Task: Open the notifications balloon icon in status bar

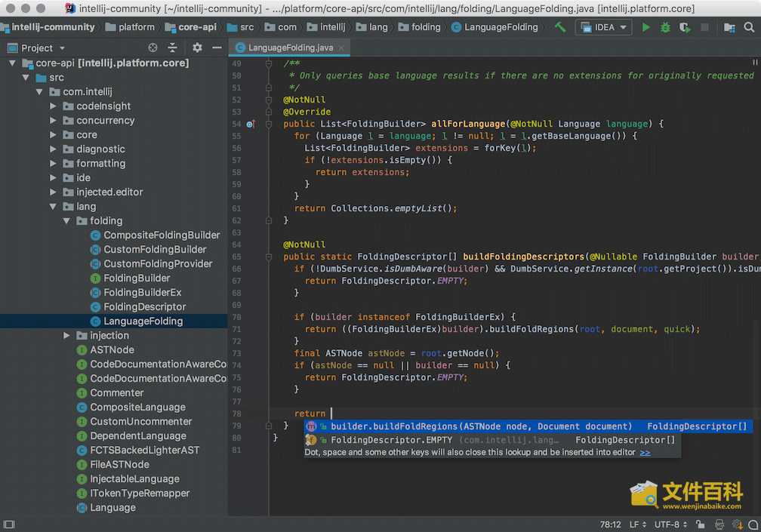Action: coord(753,524)
